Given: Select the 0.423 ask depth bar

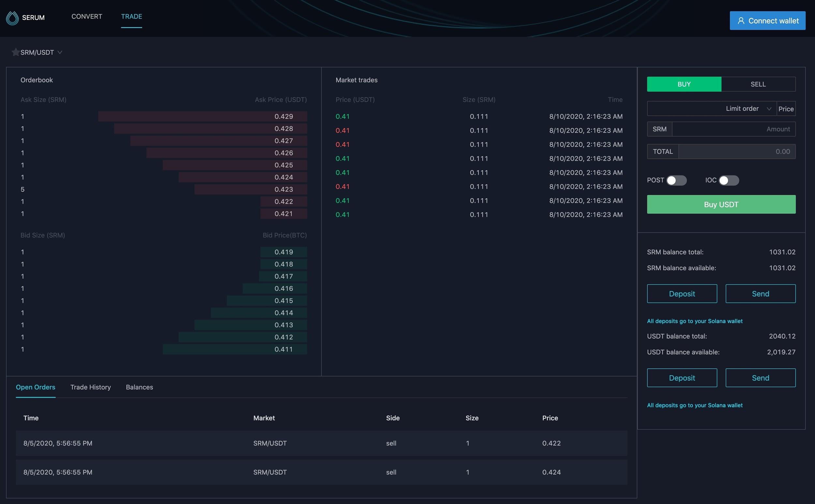Looking at the screenshot, I should tap(250, 189).
